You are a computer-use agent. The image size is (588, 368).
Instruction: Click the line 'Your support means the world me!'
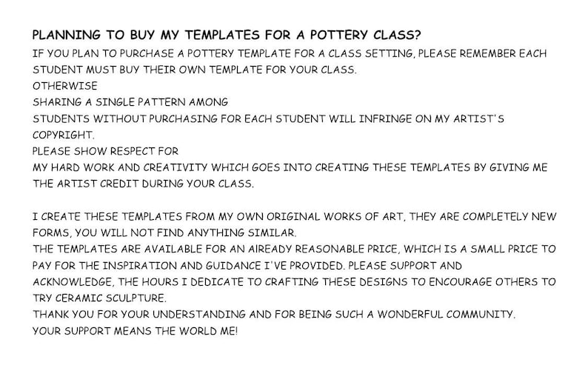point(135,331)
